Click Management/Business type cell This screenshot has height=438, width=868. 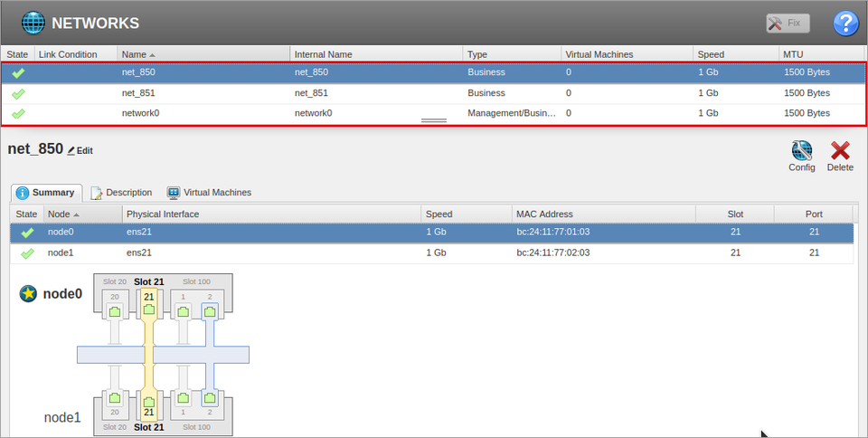(512, 113)
